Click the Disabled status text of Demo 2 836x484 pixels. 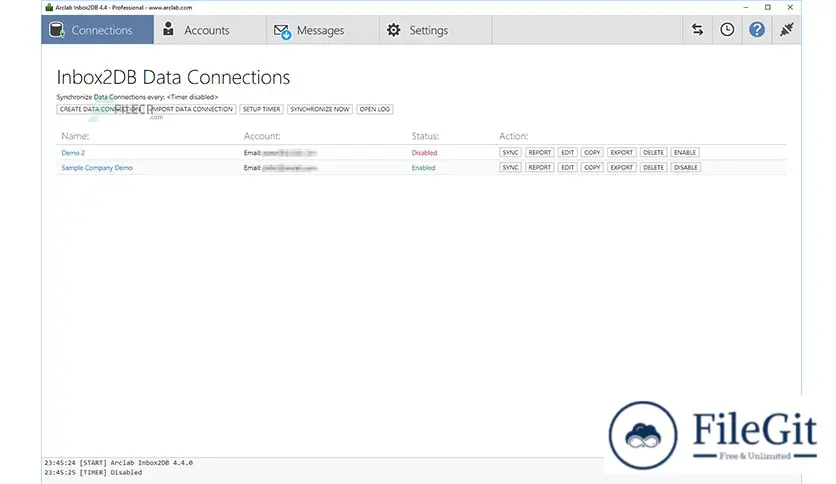coord(424,152)
